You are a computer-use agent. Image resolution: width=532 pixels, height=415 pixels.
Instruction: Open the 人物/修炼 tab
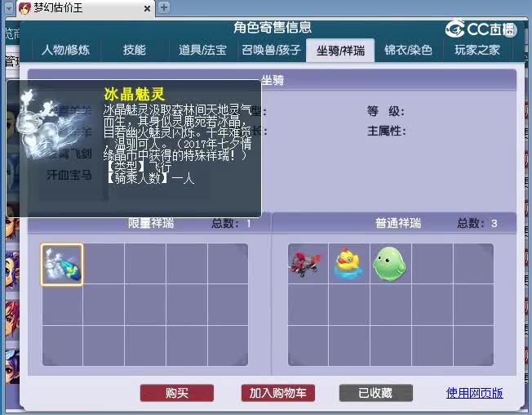pos(66,51)
